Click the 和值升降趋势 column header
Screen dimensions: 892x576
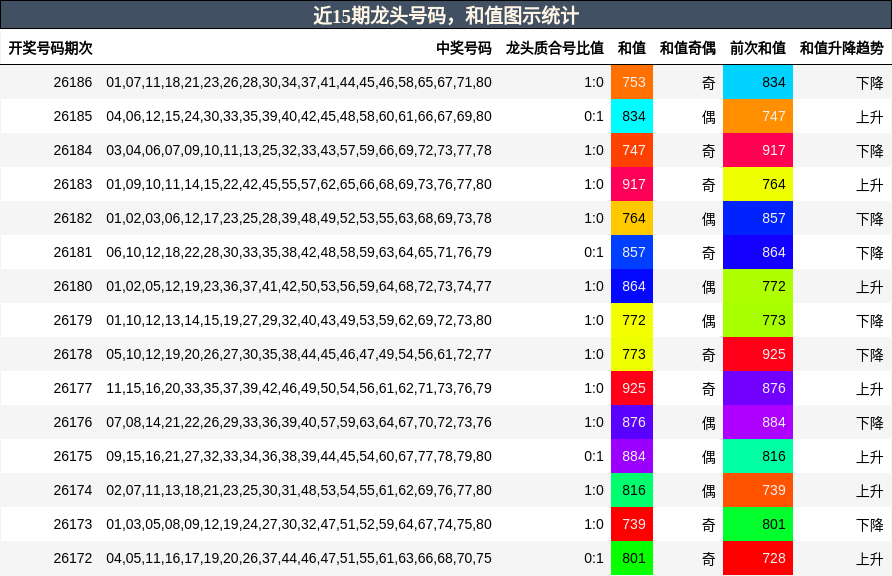click(841, 48)
